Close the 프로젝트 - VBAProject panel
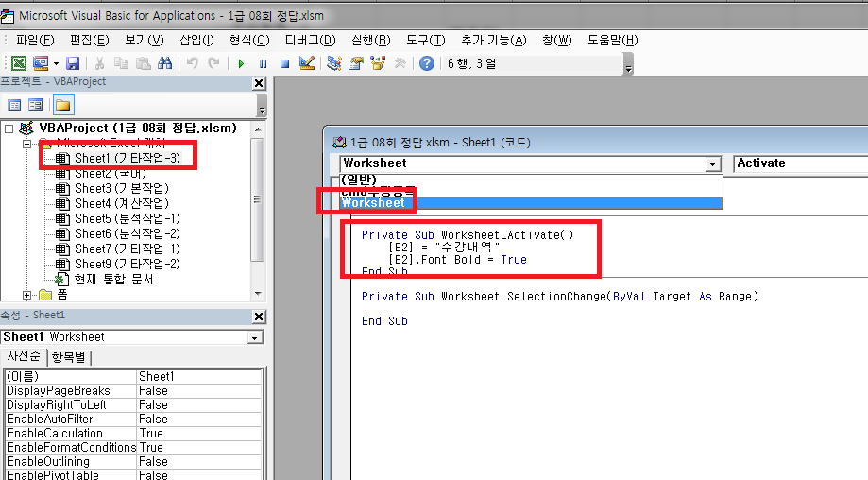This screenshot has width=868, height=480. click(x=259, y=82)
